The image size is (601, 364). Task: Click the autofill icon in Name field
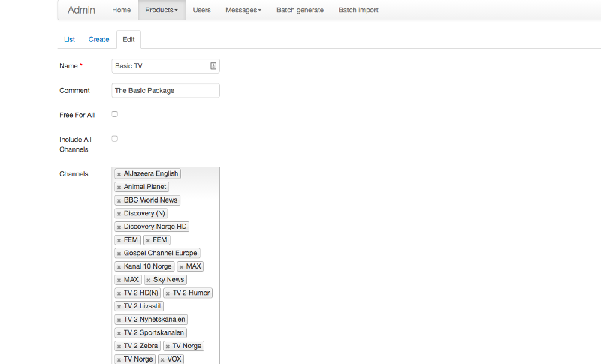[x=213, y=66]
